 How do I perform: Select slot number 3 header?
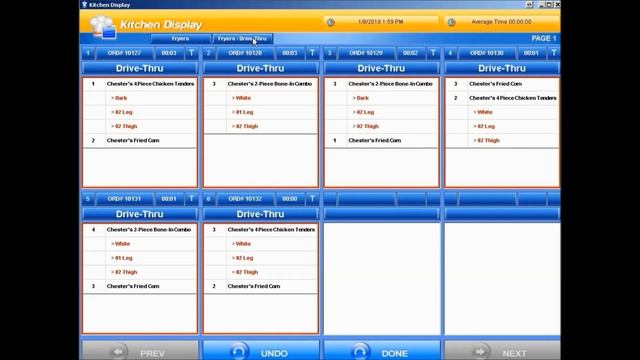coord(329,53)
